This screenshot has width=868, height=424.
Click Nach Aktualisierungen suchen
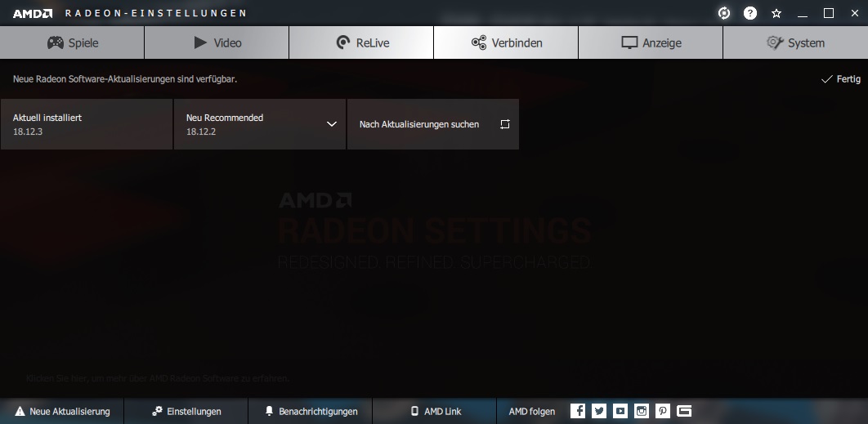pyautogui.click(x=433, y=124)
